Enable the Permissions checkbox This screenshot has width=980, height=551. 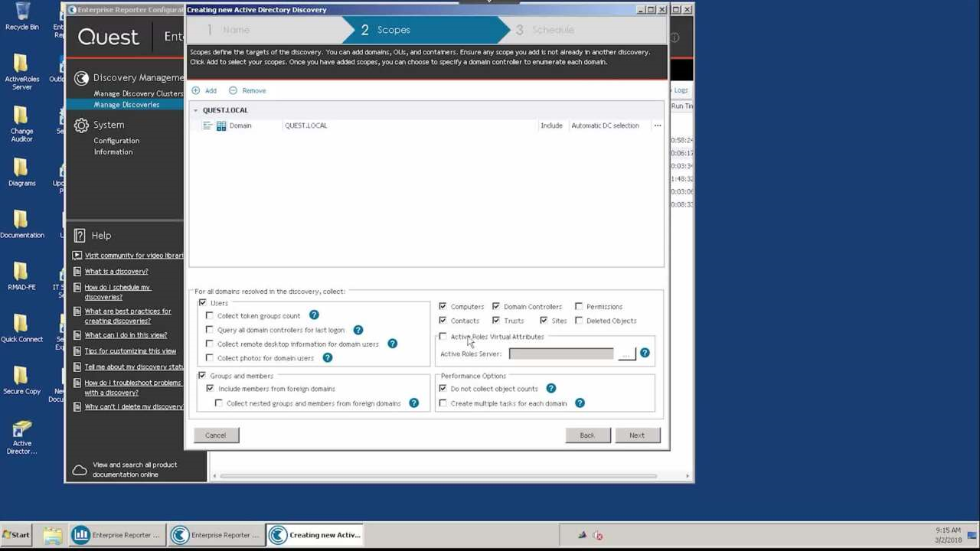coord(580,306)
